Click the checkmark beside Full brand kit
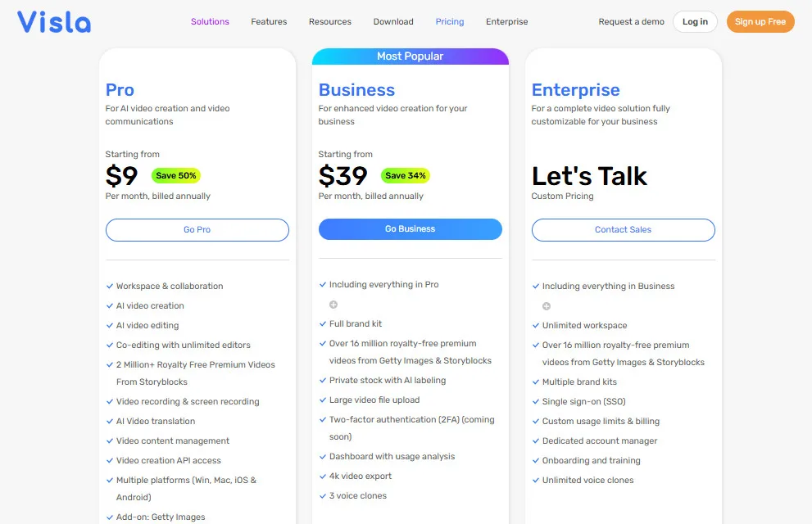 (x=322, y=323)
